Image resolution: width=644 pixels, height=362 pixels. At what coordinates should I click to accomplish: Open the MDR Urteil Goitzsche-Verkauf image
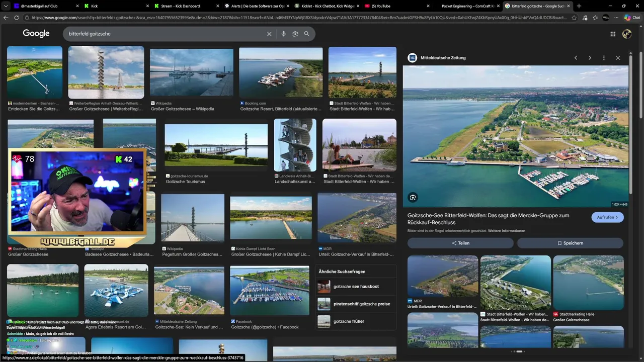tap(357, 218)
